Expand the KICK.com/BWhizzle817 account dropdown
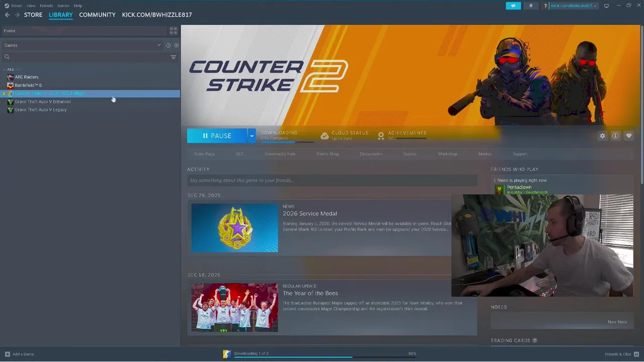Screen dimensions: 644x362 [574, 6]
